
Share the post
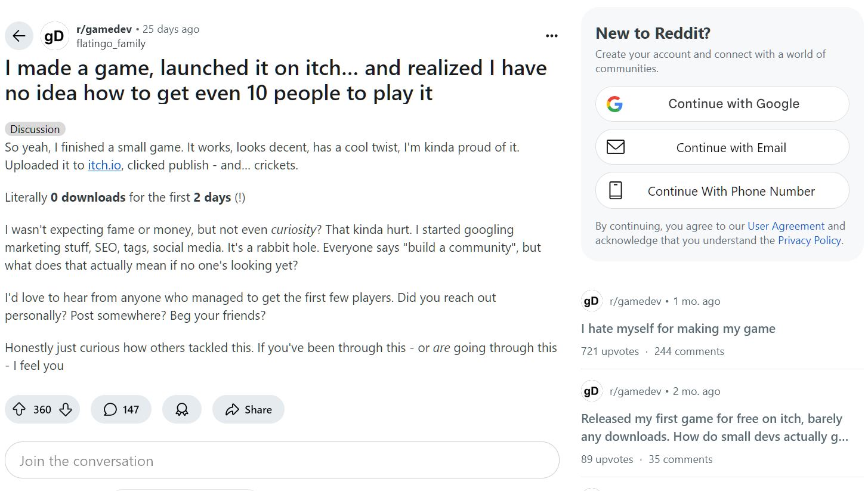pyautogui.click(x=248, y=409)
